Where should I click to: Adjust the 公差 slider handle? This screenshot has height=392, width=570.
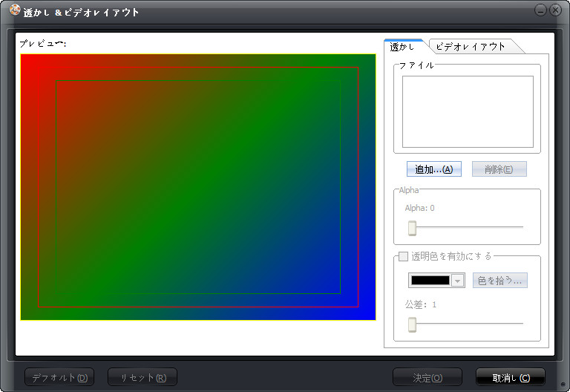412,324
